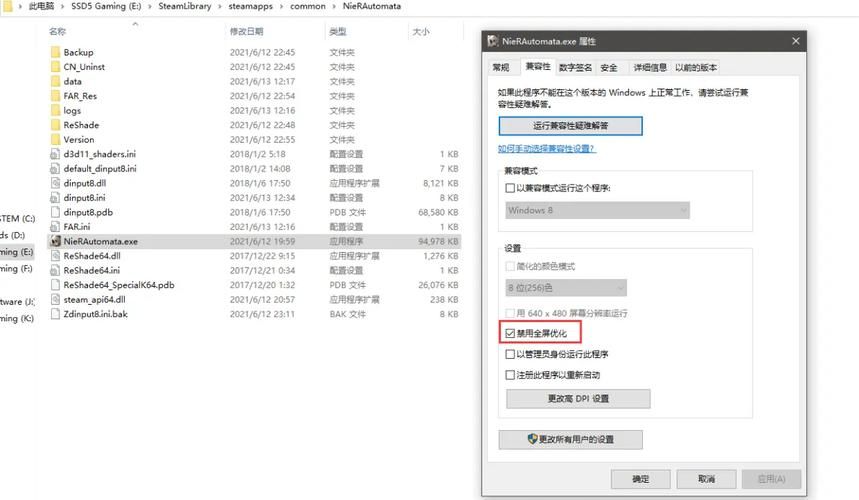Image resolution: width=859 pixels, height=500 pixels.
Task: Enable run as administrator (以管理员身份运行) checkbox
Action: 510,354
